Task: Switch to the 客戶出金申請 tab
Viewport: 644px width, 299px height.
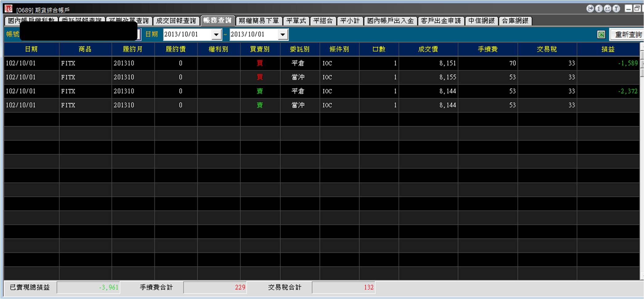Action: (441, 21)
